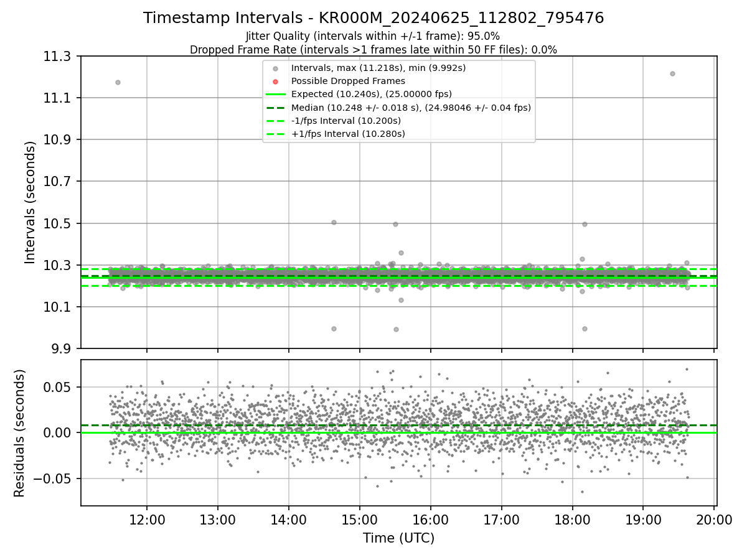Click legend entry '+1/fps Interval (10.280s)'
This screenshot has height=560, width=747.
coord(348,134)
